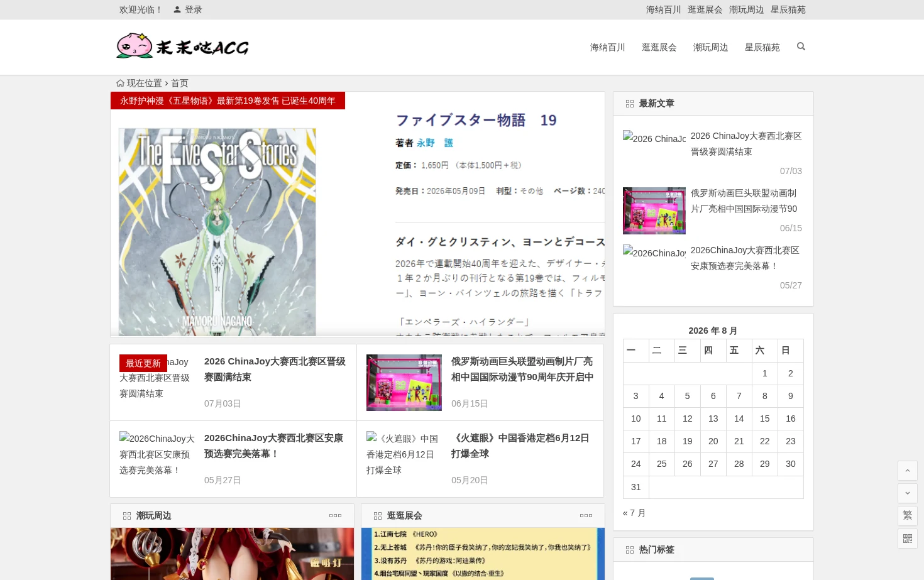
Task: Click the 06月15日 date in main list
Action: 470,403
